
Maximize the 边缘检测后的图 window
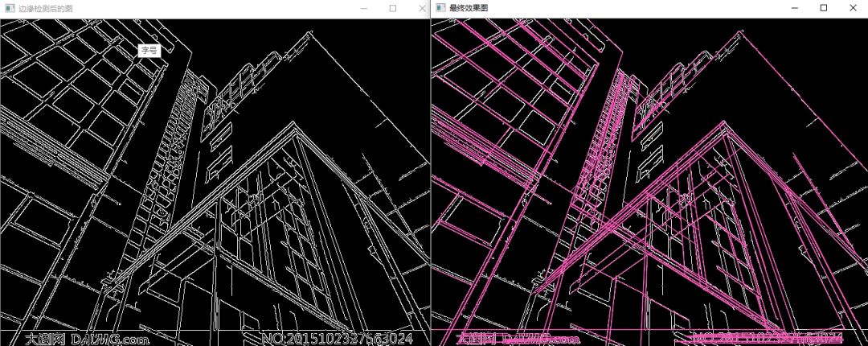tap(393, 8)
